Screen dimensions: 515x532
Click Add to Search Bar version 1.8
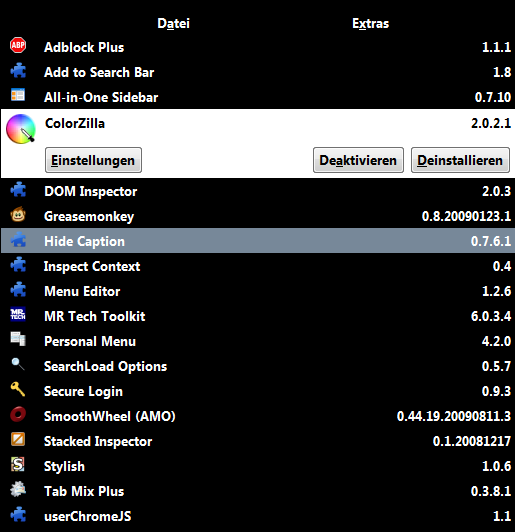coord(502,72)
